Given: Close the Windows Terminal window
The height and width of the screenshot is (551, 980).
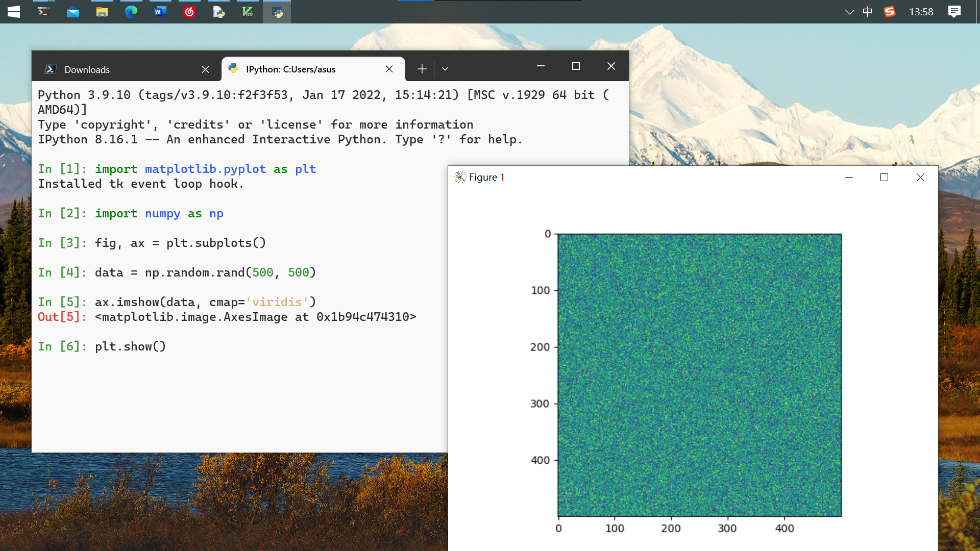Looking at the screenshot, I should pos(611,66).
